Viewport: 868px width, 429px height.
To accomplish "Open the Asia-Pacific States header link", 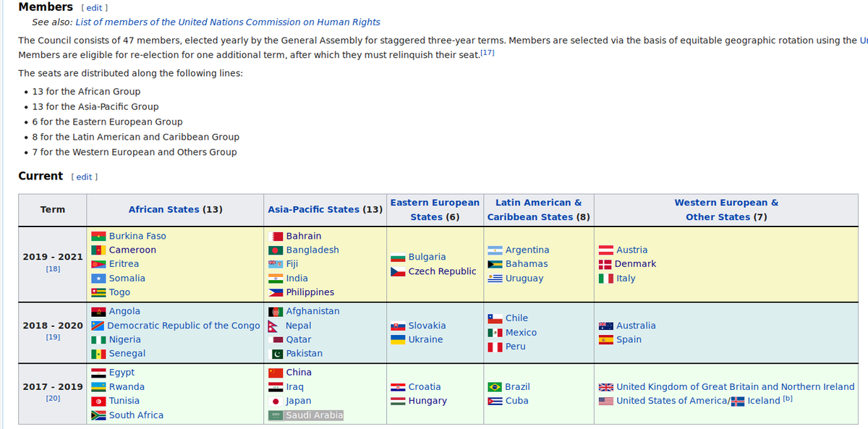I will click(x=313, y=210).
